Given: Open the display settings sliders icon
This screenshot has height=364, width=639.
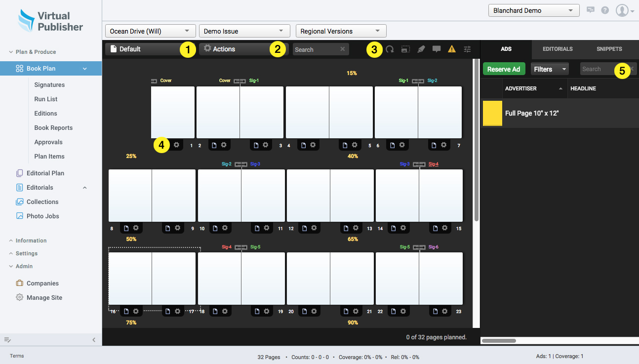Looking at the screenshot, I should pyautogui.click(x=467, y=49).
